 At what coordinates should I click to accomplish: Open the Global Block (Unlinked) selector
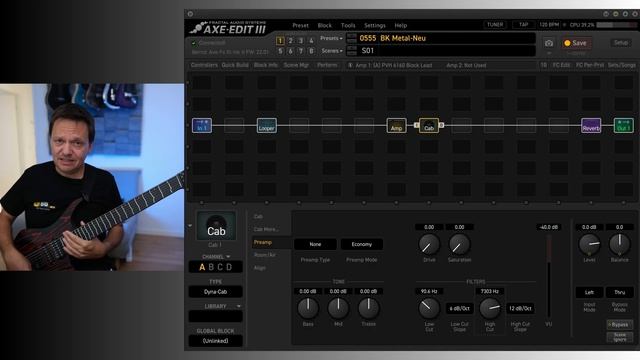(x=216, y=341)
